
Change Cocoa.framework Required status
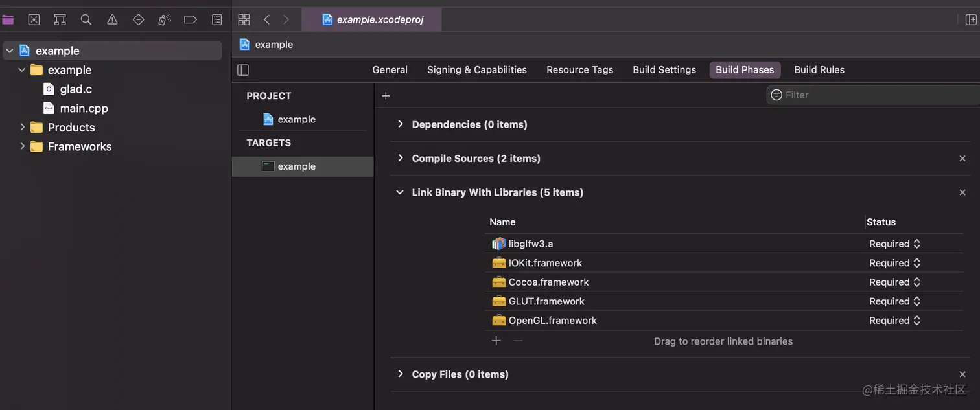coord(894,282)
